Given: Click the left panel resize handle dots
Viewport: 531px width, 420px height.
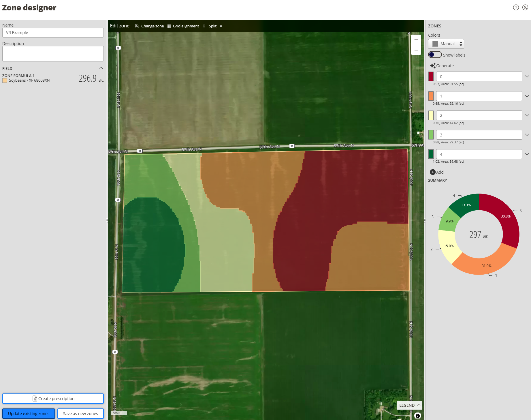Looking at the screenshot, I should click(107, 221).
